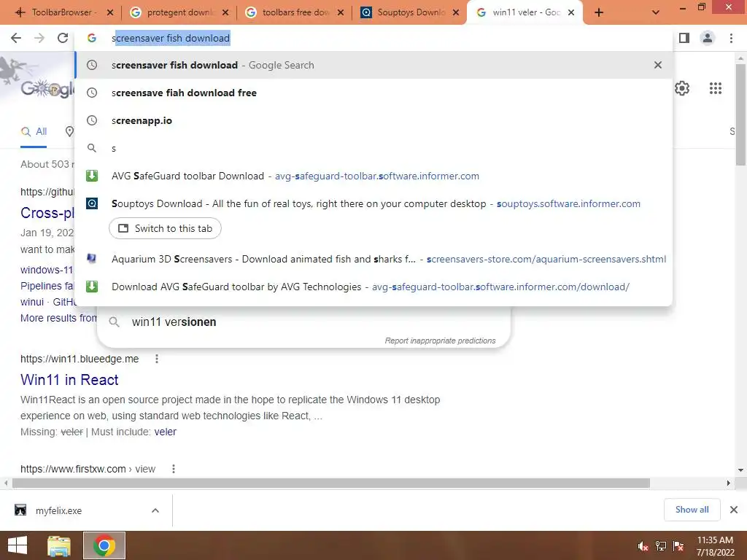Click Show all downloads
Screen dimensions: 747x560
click(692, 510)
